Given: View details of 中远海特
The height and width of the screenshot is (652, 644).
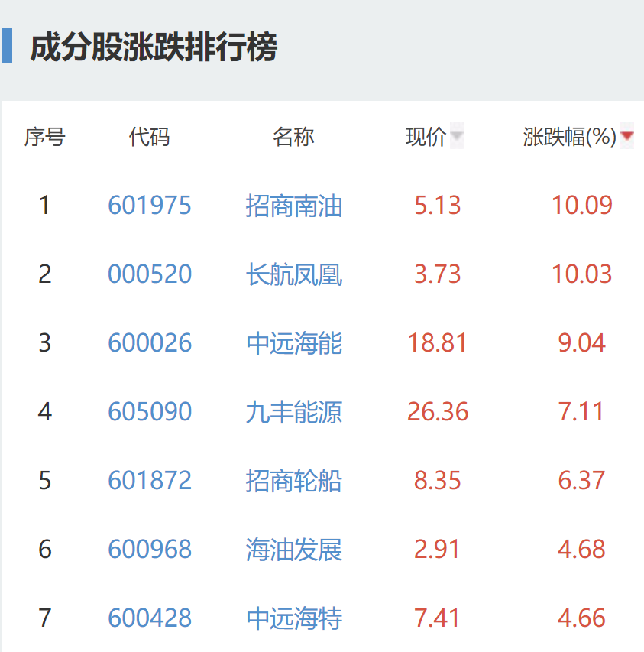Looking at the screenshot, I should 294,618.
